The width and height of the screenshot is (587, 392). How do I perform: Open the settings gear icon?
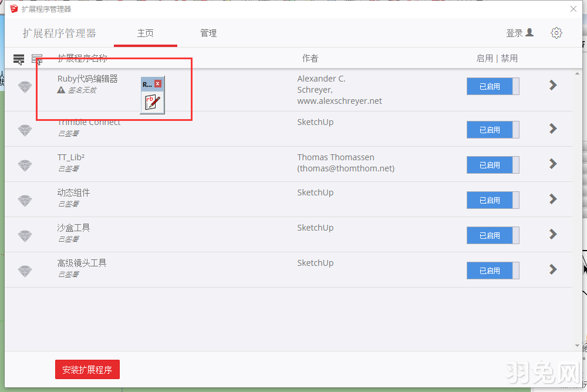(x=556, y=33)
